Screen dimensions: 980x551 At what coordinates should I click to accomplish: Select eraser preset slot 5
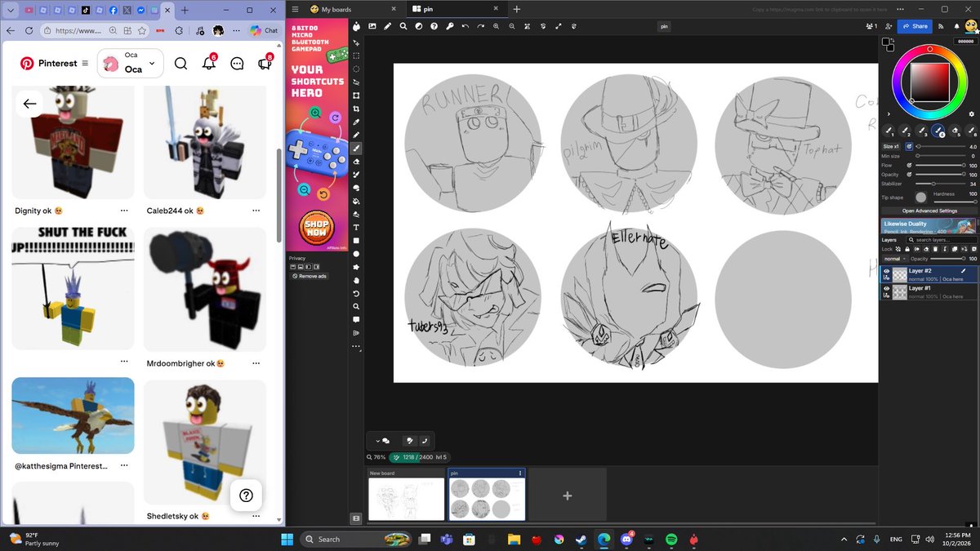coord(955,131)
